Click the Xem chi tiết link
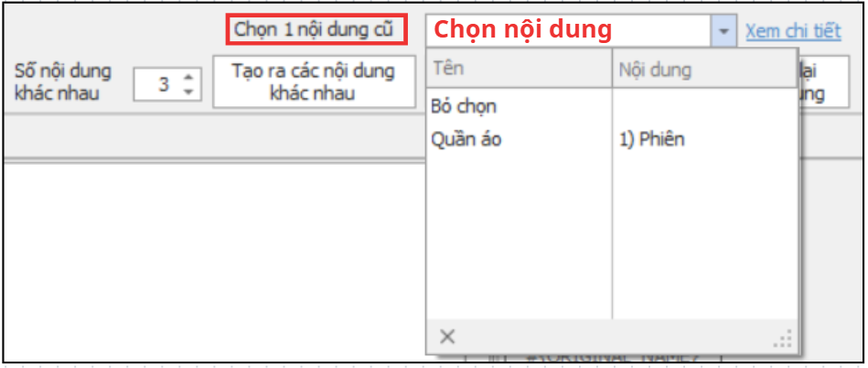 coord(792,30)
